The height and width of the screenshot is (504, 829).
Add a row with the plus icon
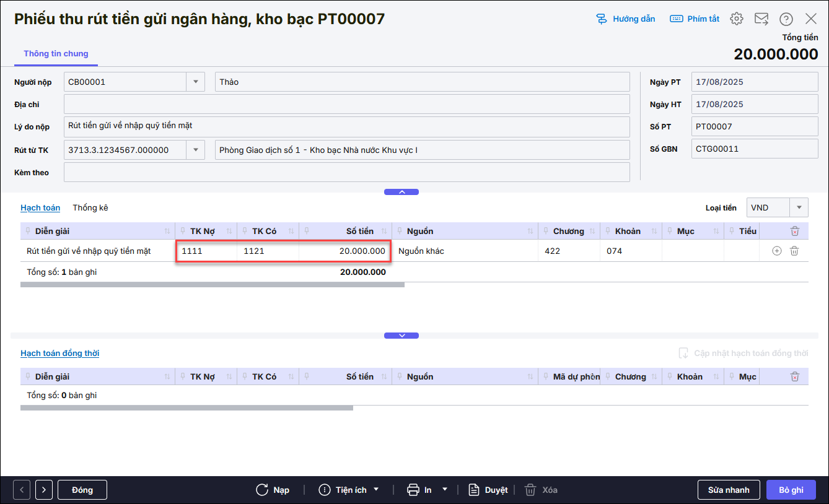(776, 251)
